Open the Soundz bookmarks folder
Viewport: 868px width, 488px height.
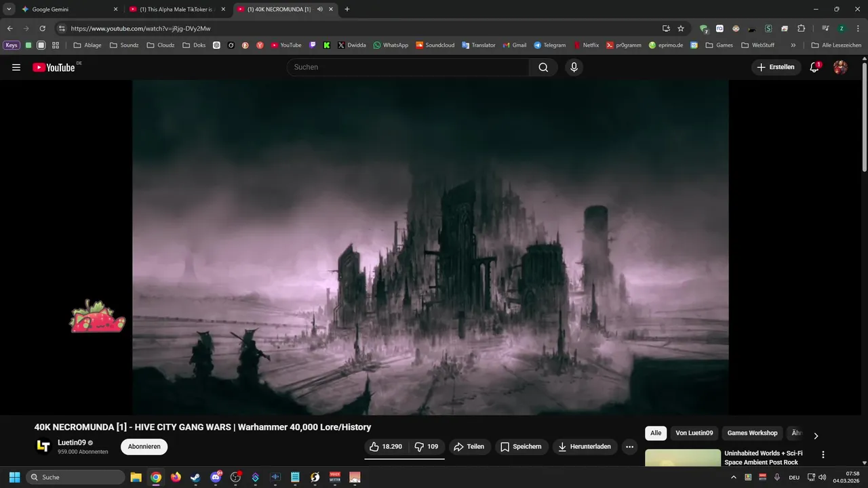124,45
